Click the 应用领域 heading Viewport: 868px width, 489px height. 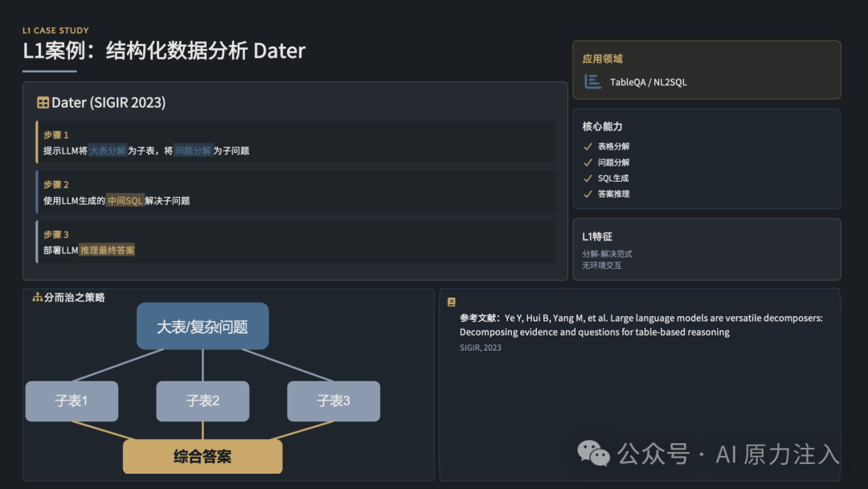point(602,59)
